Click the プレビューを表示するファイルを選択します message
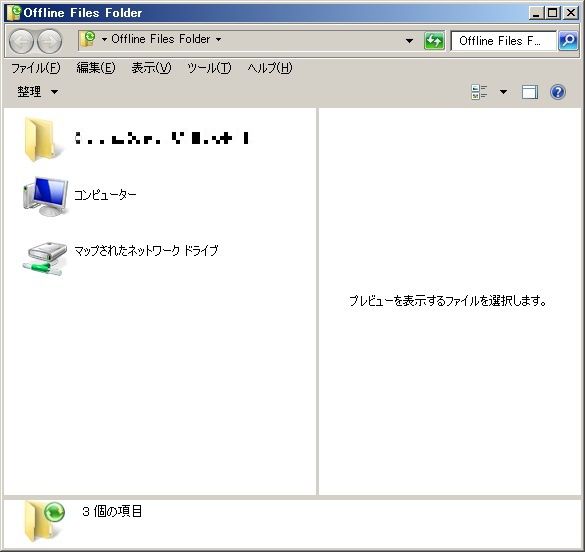 point(448,301)
